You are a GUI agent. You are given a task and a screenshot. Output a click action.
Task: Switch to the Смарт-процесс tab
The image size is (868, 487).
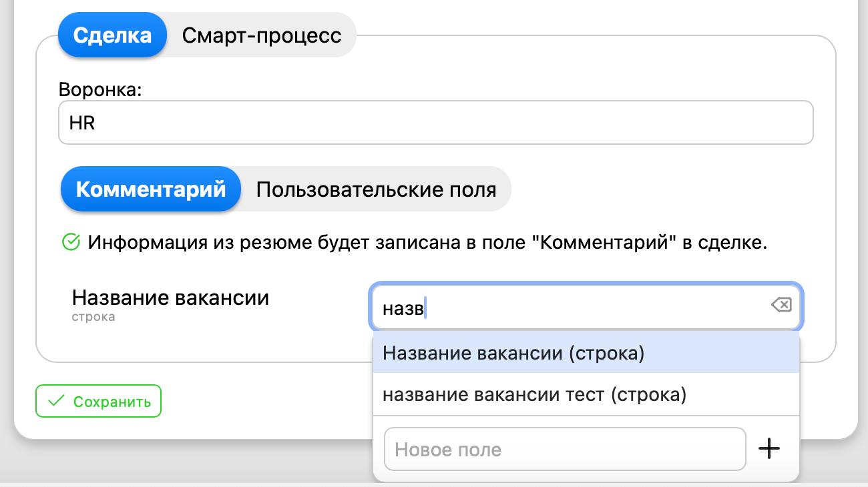pos(262,35)
